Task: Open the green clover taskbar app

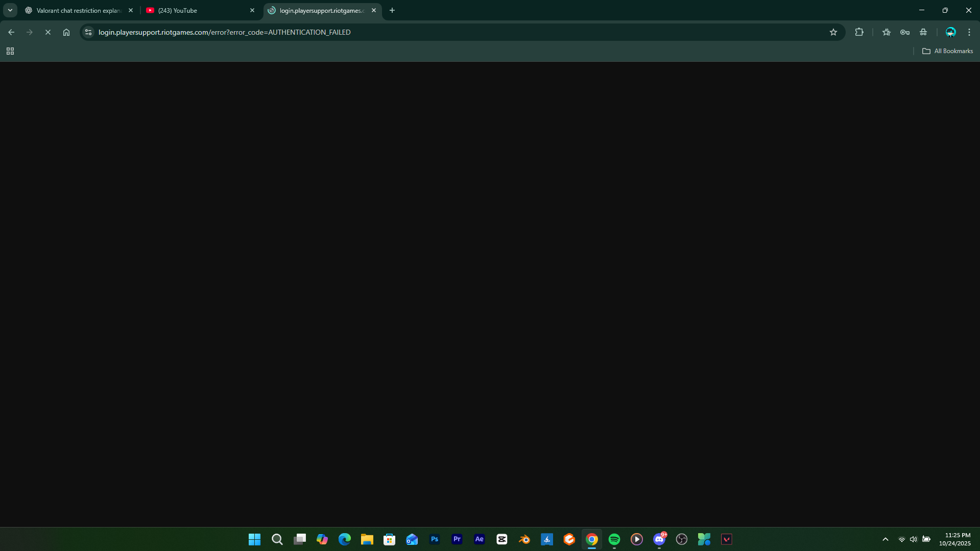Action: tap(704, 539)
